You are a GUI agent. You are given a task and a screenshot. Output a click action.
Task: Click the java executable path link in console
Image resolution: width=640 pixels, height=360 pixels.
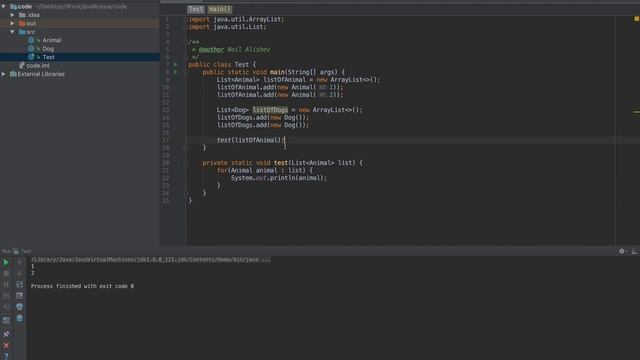pos(151,260)
